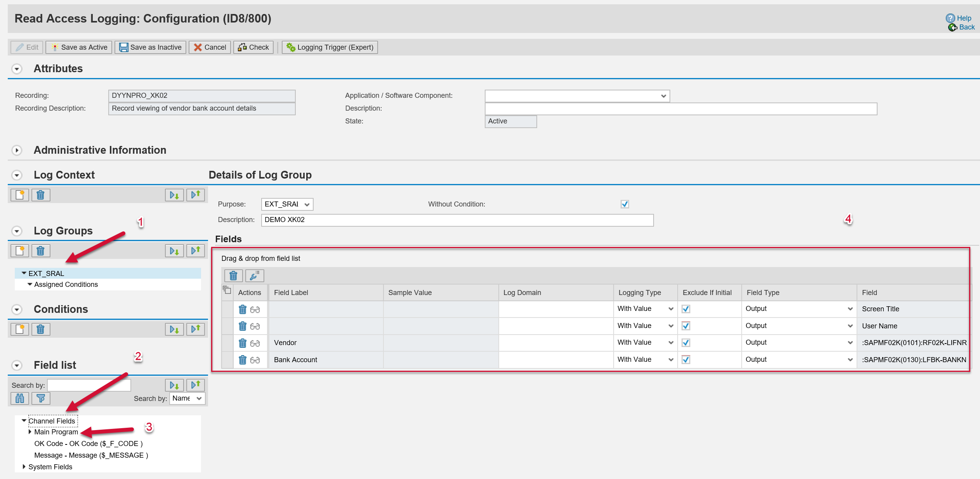This screenshot has height=479, width=980.
Task: Click the glasses display icon in Vendor row
Action: (x=255, y=343)
